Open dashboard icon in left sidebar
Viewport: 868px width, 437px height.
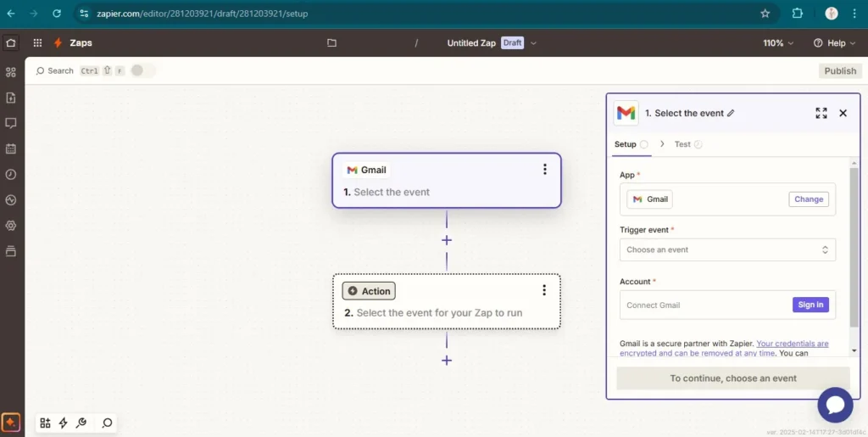tap(10, 72)
